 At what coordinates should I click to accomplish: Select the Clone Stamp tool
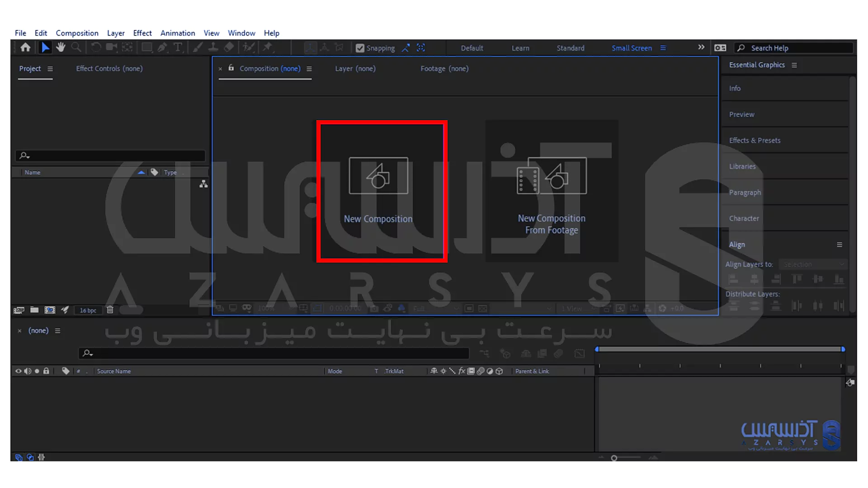(x=213, y=47)
